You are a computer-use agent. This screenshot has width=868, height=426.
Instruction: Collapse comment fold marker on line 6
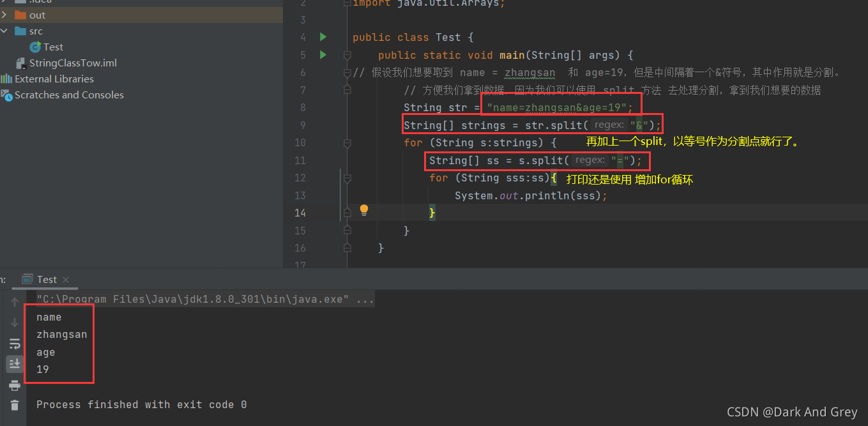click(347, 73)
